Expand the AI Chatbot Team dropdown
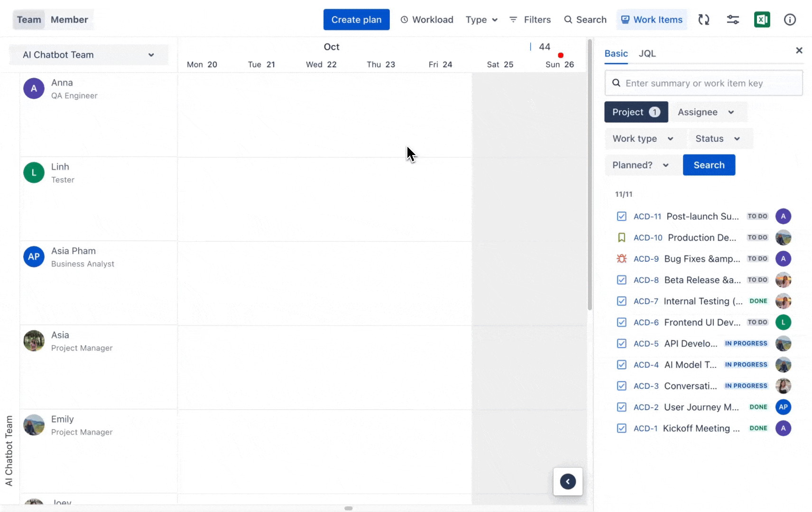This screenshot has width=812, height=512. 151,55
